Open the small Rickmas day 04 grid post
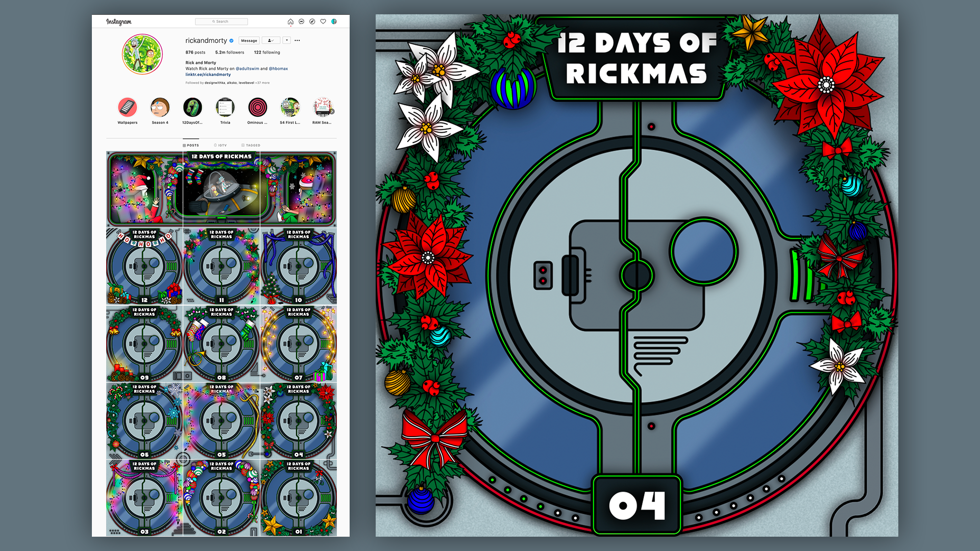Viewport: 980px width, 551px height. [299, 421]
